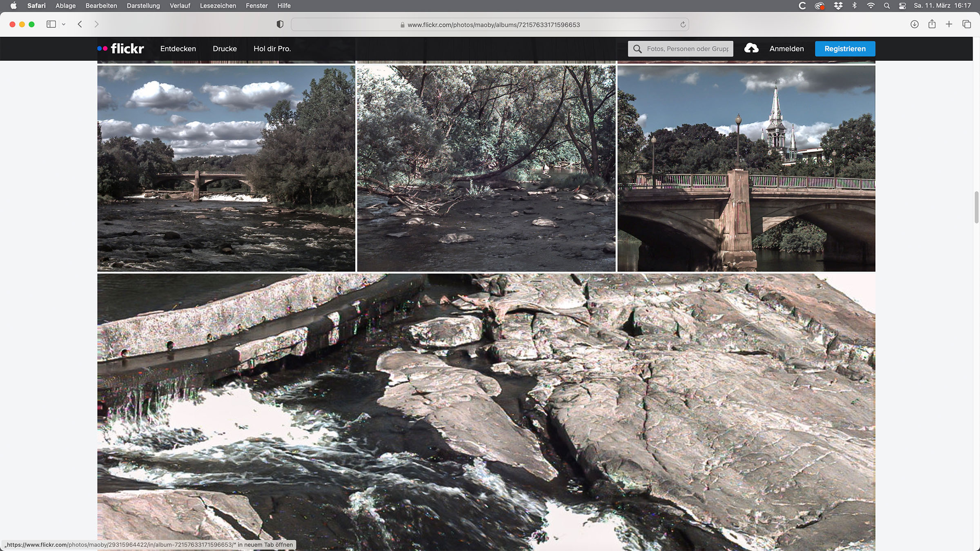Open Spotlight search in menu bar
This screenshot has height=551, width=980.
click(886, 6)
